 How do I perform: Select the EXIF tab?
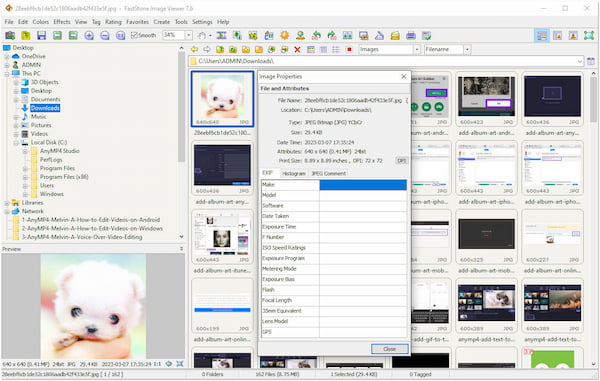click(x=268, y=173)
